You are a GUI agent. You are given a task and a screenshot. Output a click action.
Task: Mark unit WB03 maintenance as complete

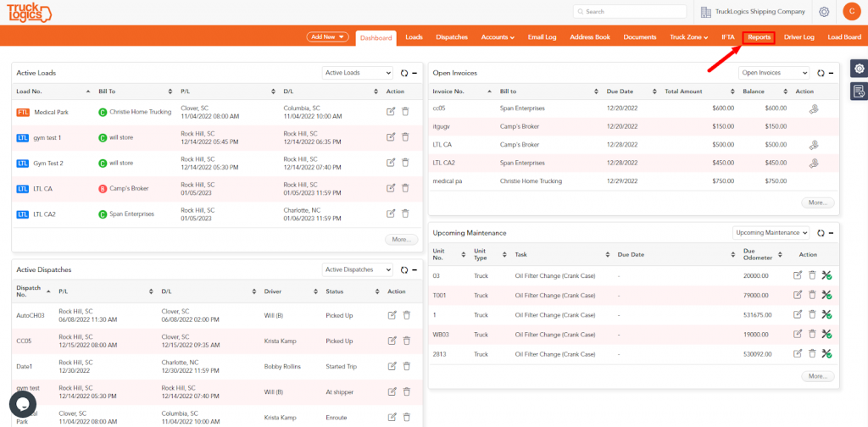pyautogui.click(x=827, y=334)
